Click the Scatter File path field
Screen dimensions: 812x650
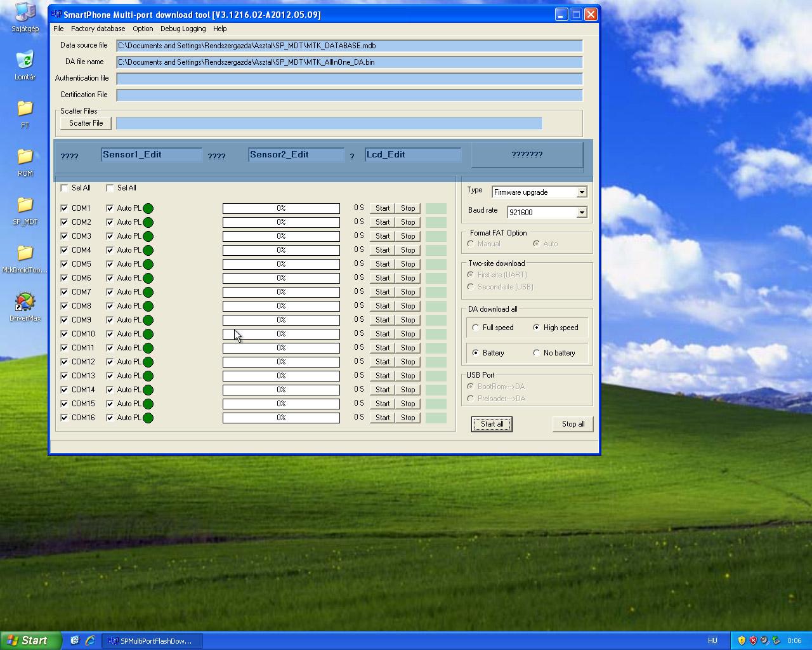click(x=329, y=123)
